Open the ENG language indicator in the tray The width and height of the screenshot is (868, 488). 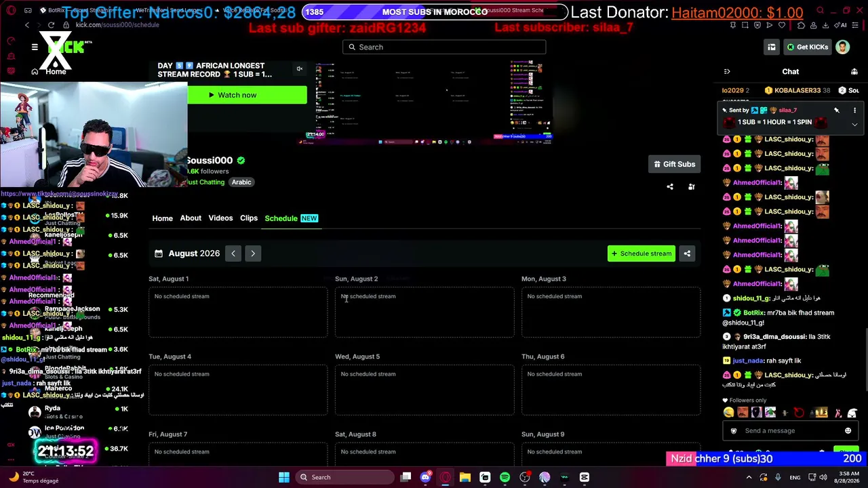tap(795, 477)
